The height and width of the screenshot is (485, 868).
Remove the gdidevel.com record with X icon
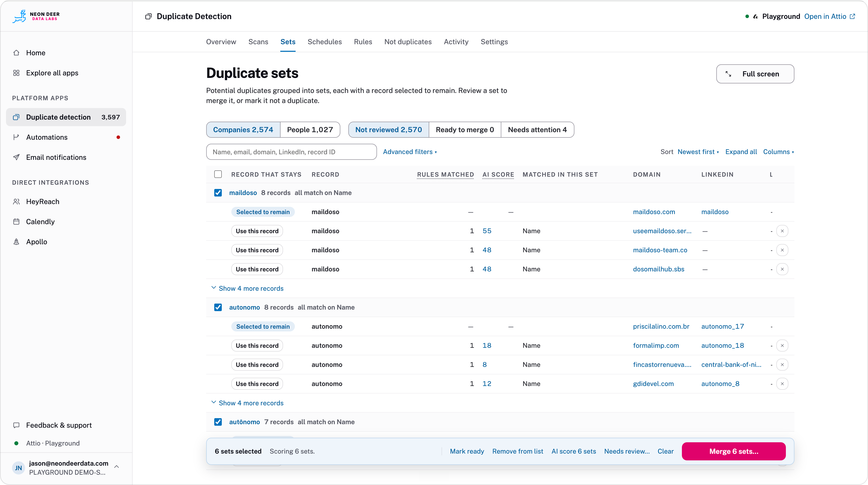[782, 383]
